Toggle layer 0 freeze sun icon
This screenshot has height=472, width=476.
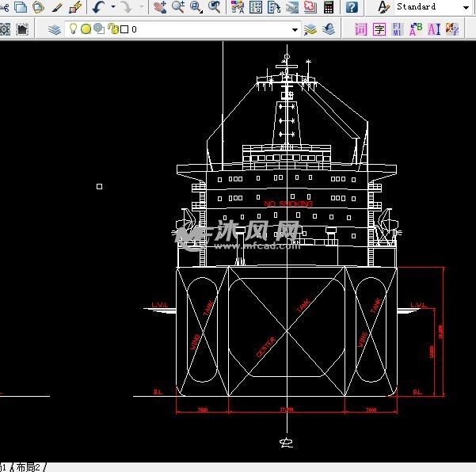(86, 29)
